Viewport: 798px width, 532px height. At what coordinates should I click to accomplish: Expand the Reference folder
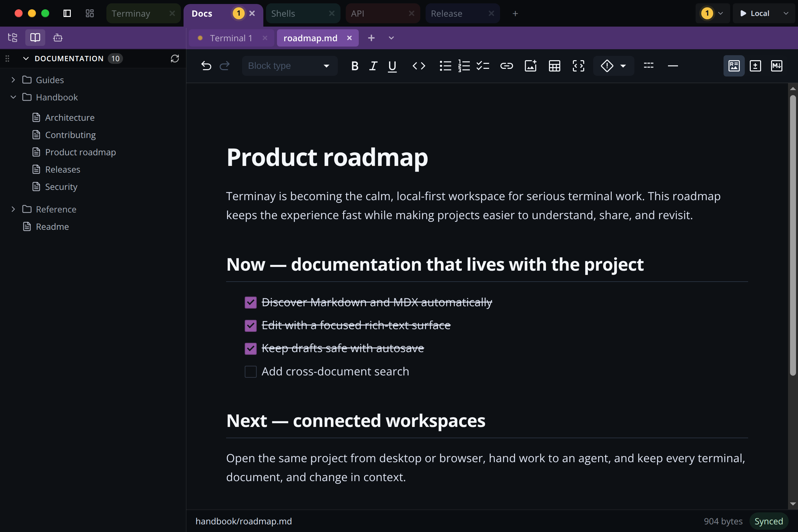13,209
